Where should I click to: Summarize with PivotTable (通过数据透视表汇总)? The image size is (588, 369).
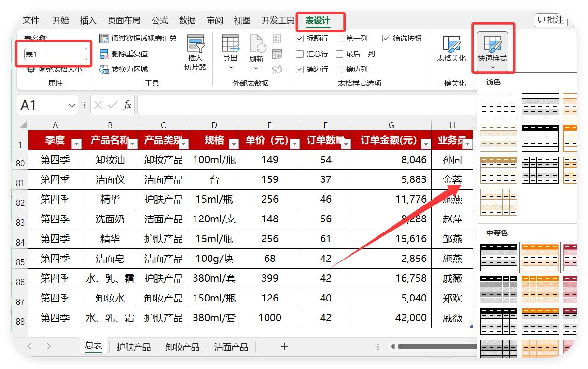click(x=138, y=39)
